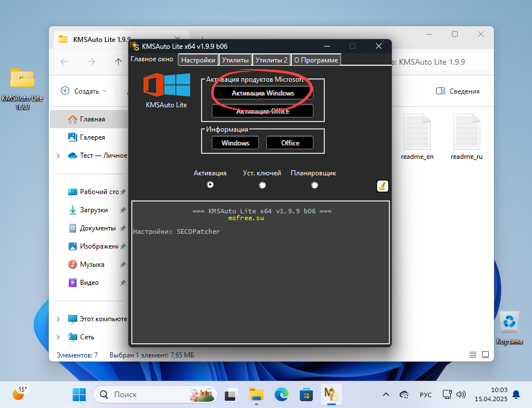Launch Microsoft Edge from the taskbar
Screen dimensions: 532x408
click(281, 394)
